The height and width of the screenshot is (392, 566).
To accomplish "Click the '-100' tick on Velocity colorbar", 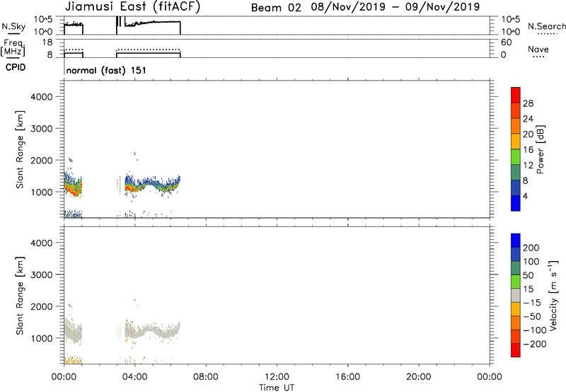I will (x=535, y=330).
